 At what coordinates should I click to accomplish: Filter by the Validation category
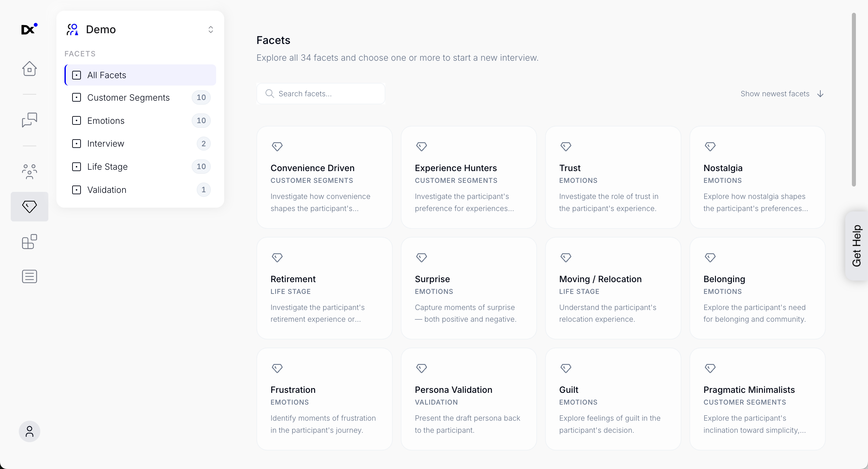pyautogui.click(x=106, y=190)
